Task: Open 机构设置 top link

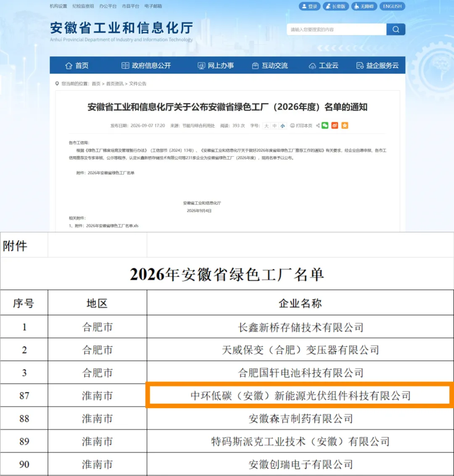Action: 58,6
